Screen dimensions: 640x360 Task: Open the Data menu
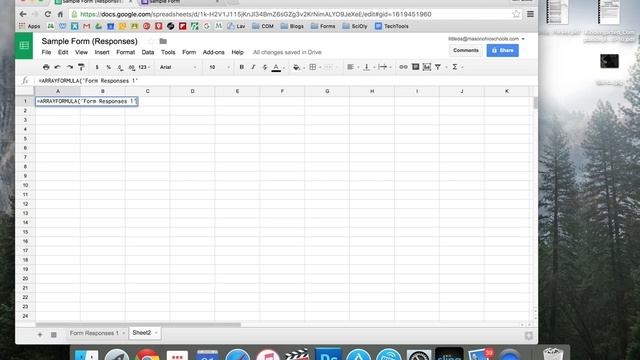(x=148, y=52)
